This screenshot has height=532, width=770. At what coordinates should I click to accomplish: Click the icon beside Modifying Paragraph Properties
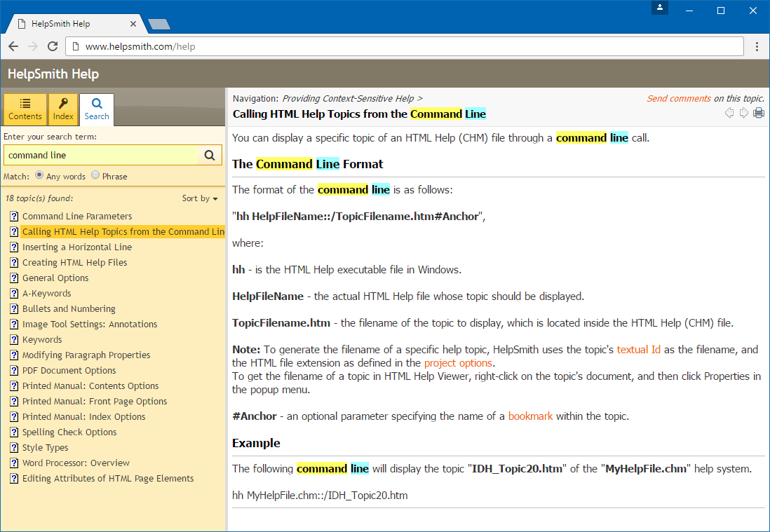tap(14, 355)
